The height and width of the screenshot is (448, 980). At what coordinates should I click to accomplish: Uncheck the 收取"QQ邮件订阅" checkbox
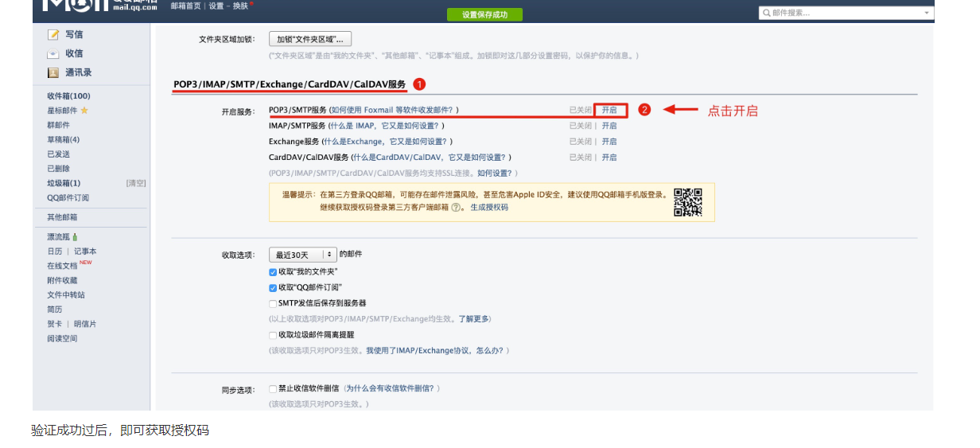pos(273,287)
